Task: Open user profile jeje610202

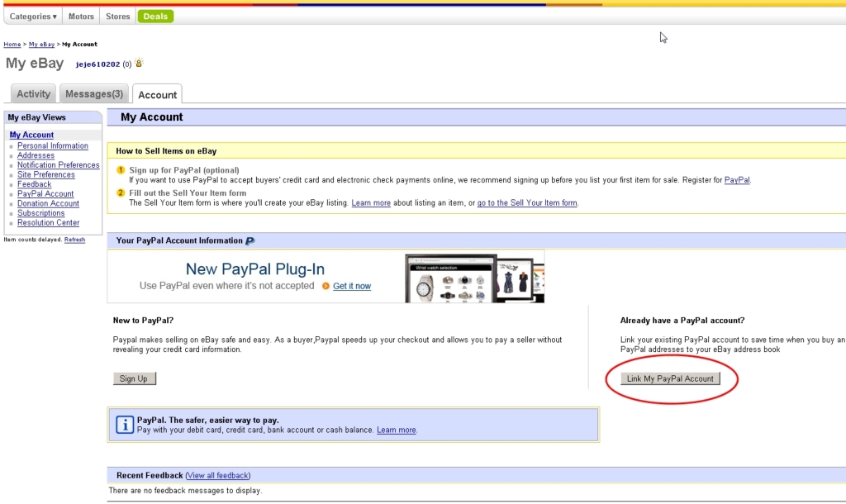Action: [97, 64]
